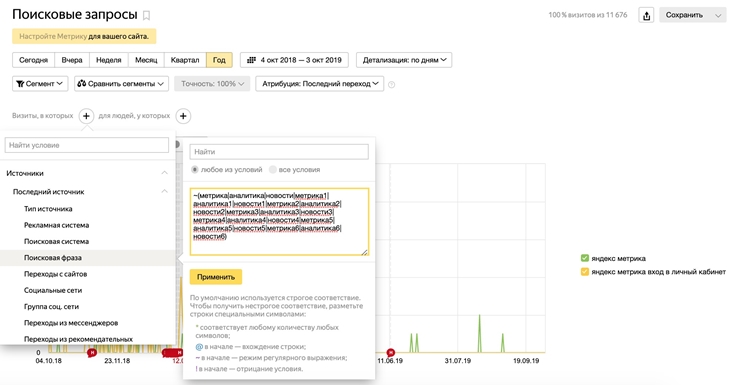
Task: Select Тип источника condition
Action: click(x=48, y=209)
